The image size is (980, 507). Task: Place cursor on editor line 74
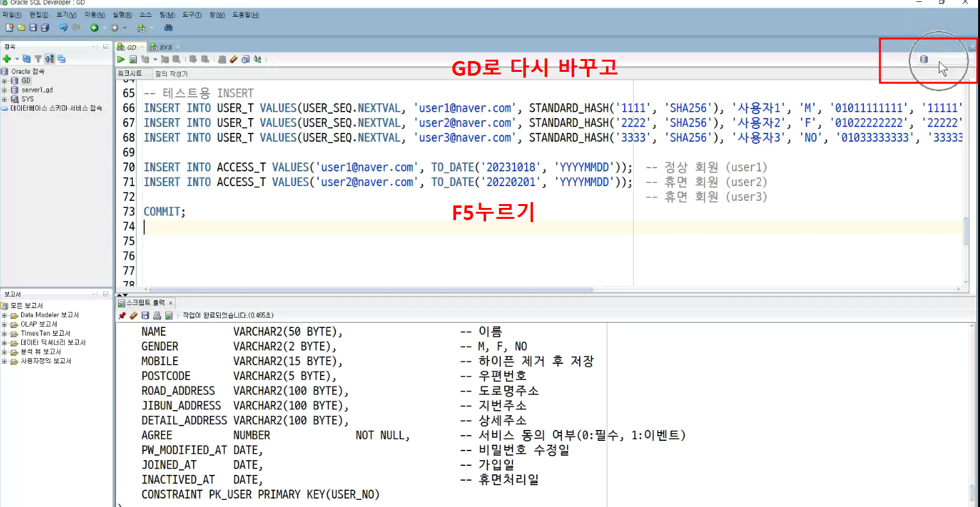pos(552,227)
